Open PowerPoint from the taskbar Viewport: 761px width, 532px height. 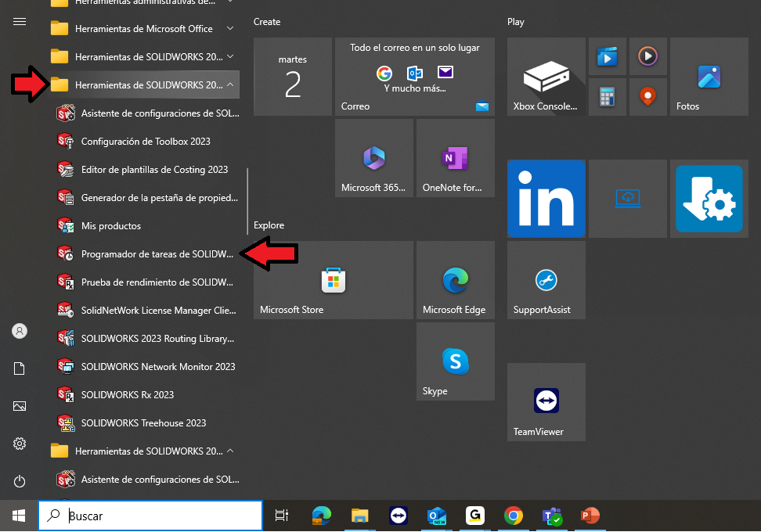[x=590, y=516]
